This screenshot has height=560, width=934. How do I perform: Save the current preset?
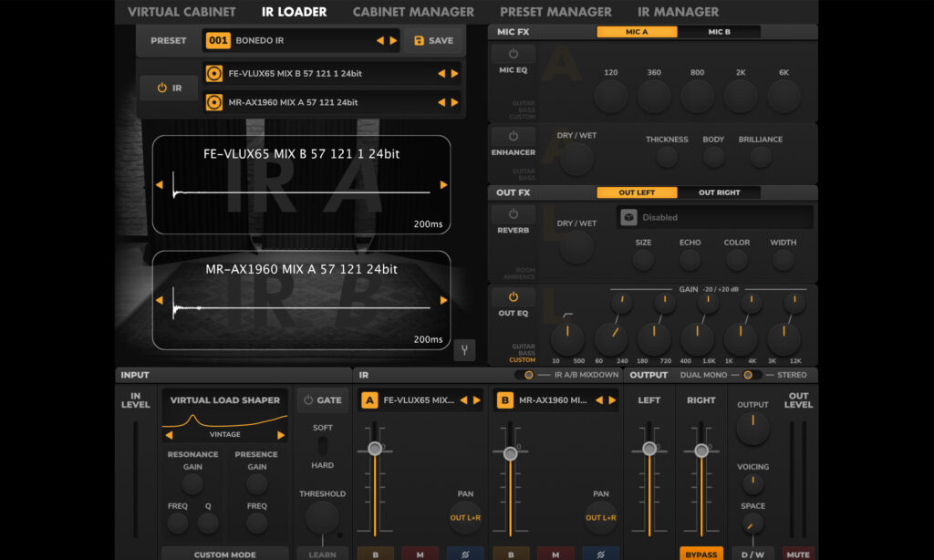[433, 40]
